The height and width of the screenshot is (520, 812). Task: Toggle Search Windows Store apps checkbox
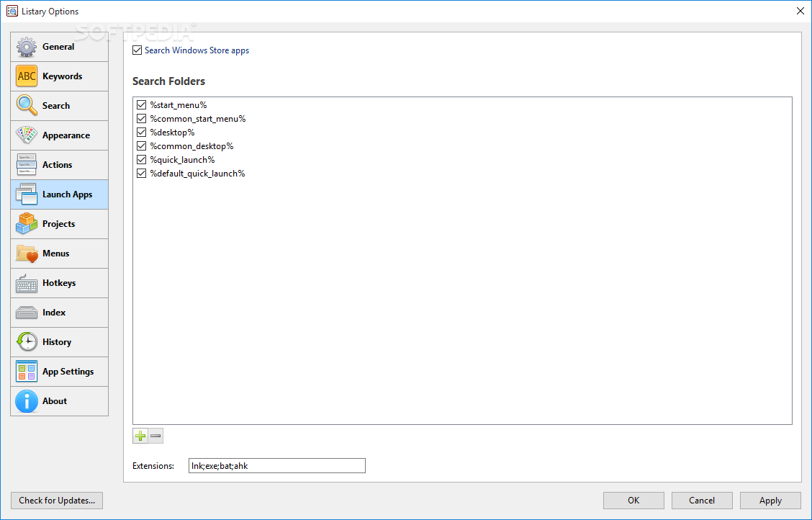click(137, 50)
